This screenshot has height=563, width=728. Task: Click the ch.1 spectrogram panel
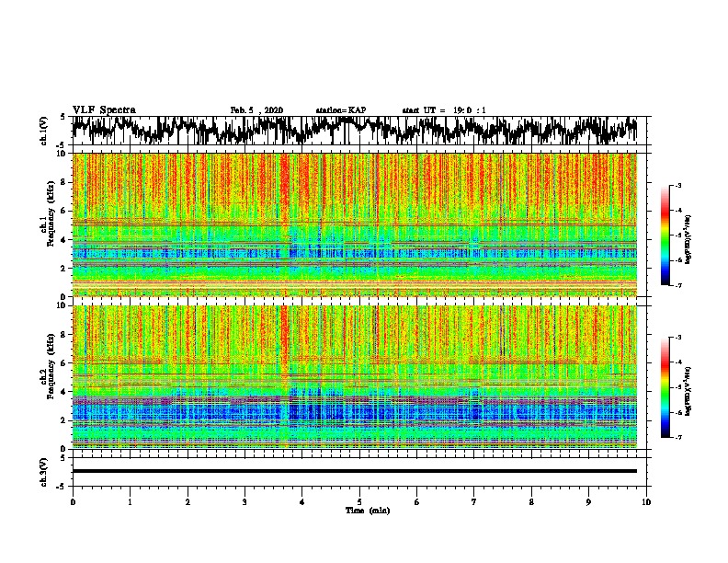[x=355, y=224]
